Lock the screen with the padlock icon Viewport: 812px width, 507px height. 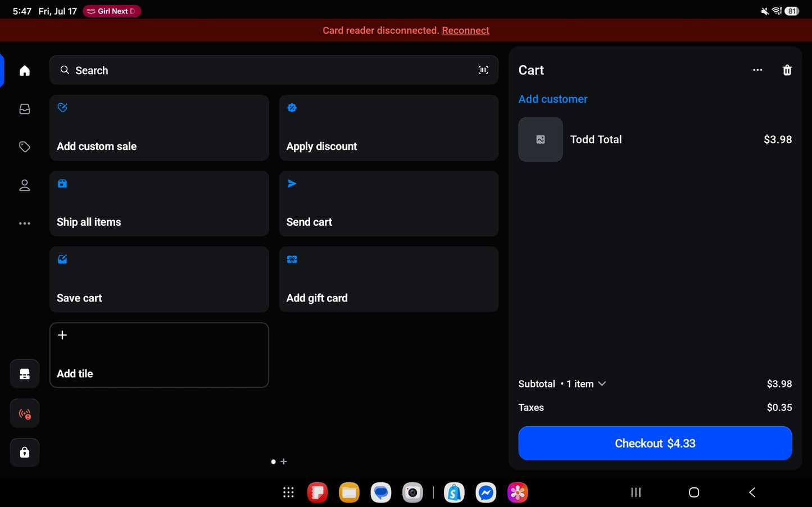pos(25,453)
